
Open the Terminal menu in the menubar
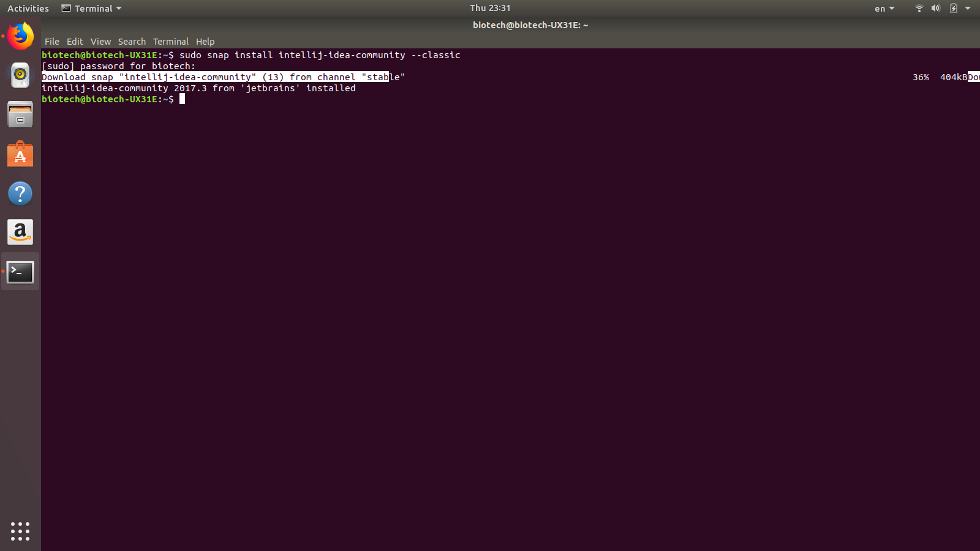[171, 42]
